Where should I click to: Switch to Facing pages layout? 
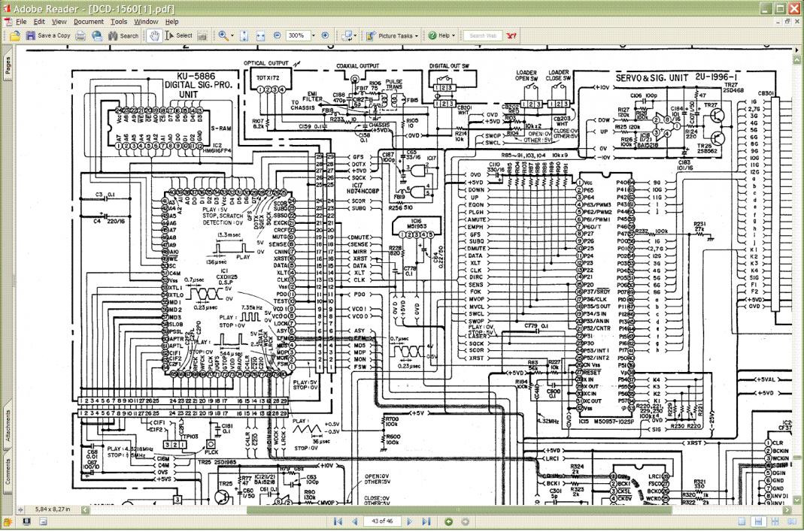[x=791, y=521]
